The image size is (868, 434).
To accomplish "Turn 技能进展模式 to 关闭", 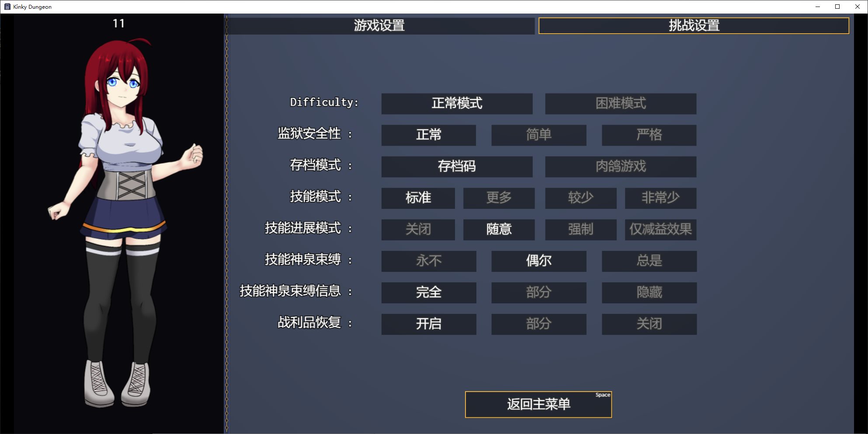I will tap(418, 229).
